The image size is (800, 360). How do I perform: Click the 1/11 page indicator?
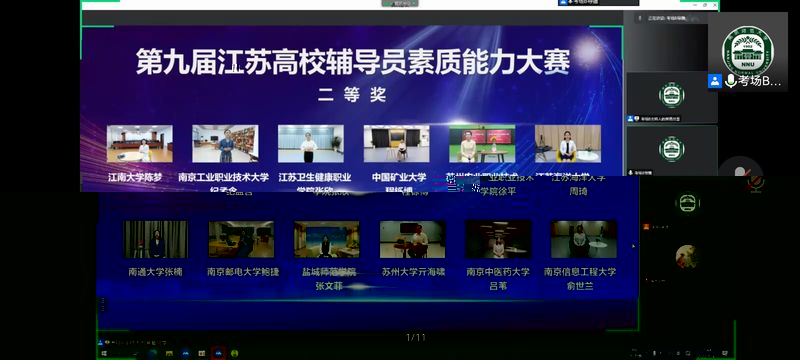[x=416, y=337]
